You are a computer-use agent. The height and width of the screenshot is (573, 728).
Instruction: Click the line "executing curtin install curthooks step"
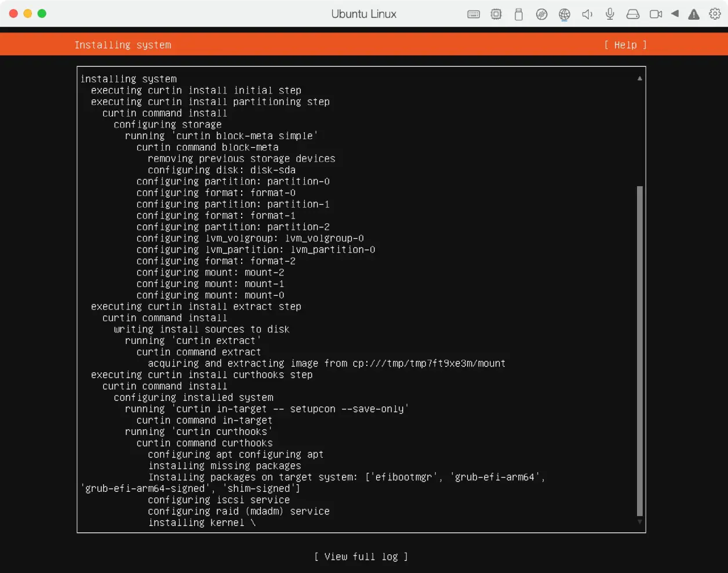[202, 375]
